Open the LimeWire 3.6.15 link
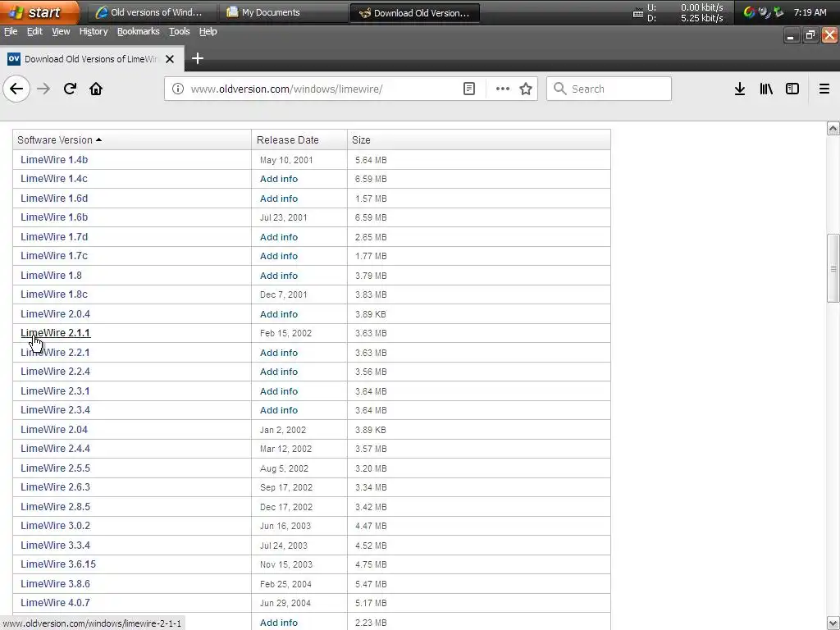Screen dimensions: 840x630 (58, 564)
